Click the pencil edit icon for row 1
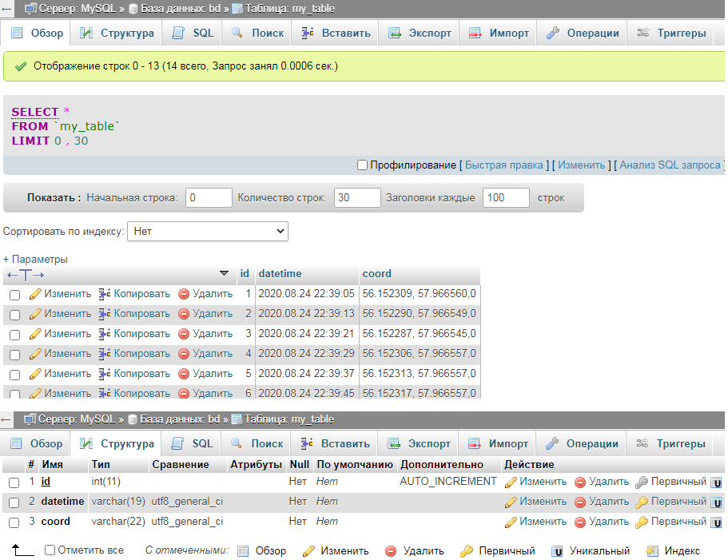The width and height of the screenshot is (728, 560). tap(35, 294)
